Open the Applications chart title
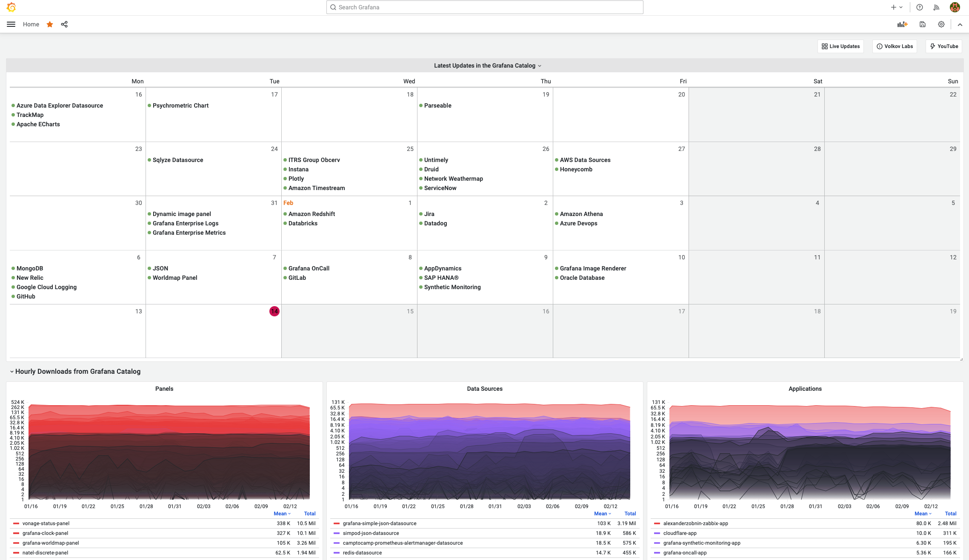This screenshot has width=969, height=560. pyautogui.click(x=805, y=389)
